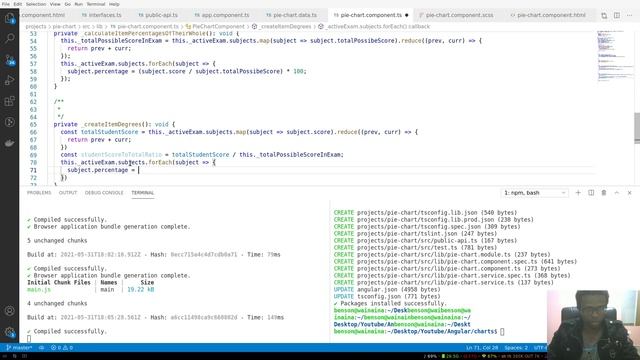Show the Debug Console panel tab

pos(104,193)
